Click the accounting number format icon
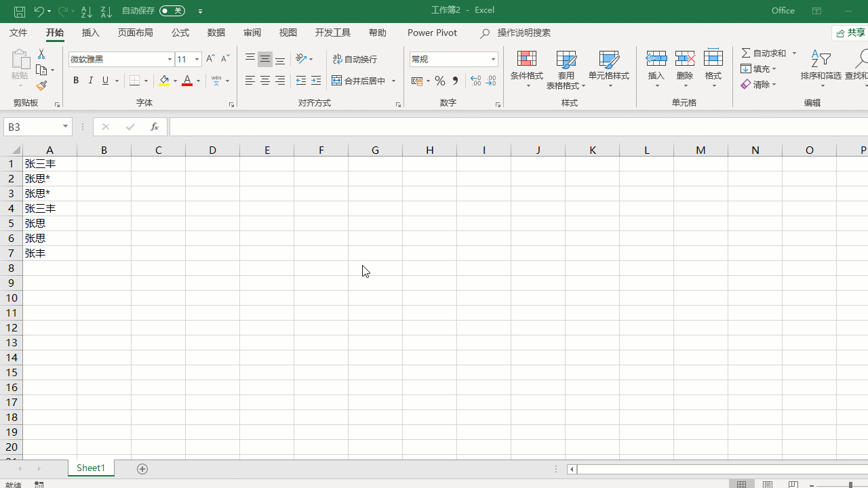Viewport: 868px width, 488px height. point(417,81)
